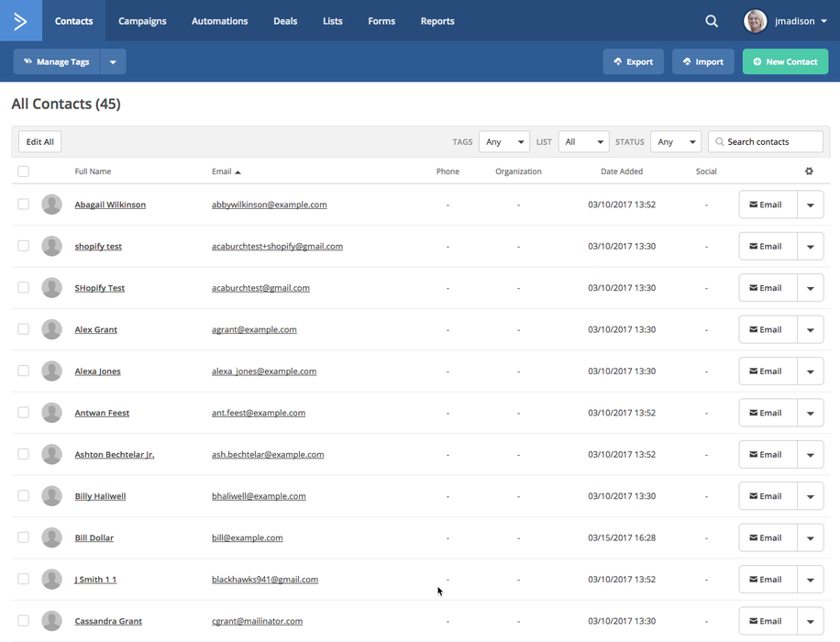Expand J Smith 1 1's Email action dropdown
Screen dimensions: 840x642
[x=811, y=580]
